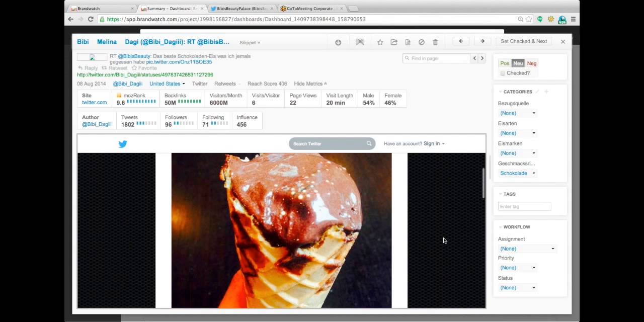The height and width of the screenshot is (322, 644).
Task: Close the mention detail panel
Action: (x=563, y=42)
